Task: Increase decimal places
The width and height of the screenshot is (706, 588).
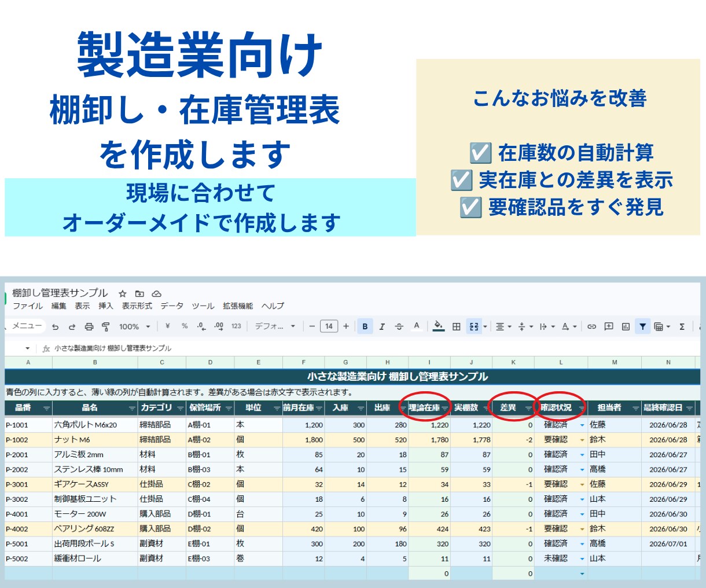Action: point(219,326)
